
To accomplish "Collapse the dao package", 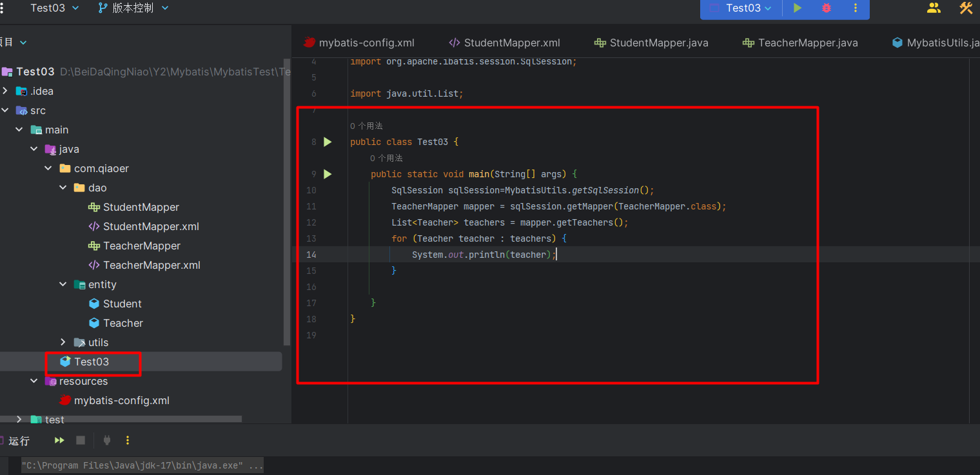I will 63,188.
